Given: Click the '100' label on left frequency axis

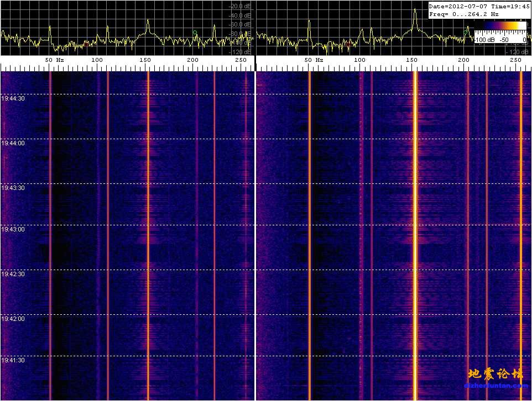Looking at the screenshot, I should pos(97,60).
